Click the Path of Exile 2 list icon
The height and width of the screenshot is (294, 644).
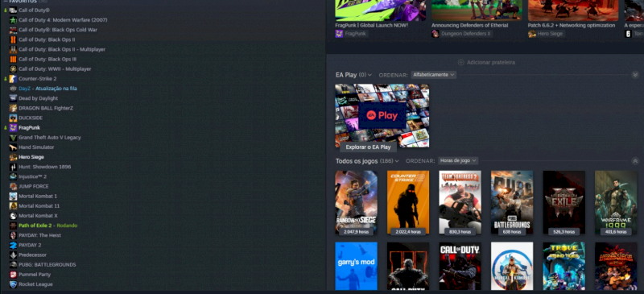[13, 226]
